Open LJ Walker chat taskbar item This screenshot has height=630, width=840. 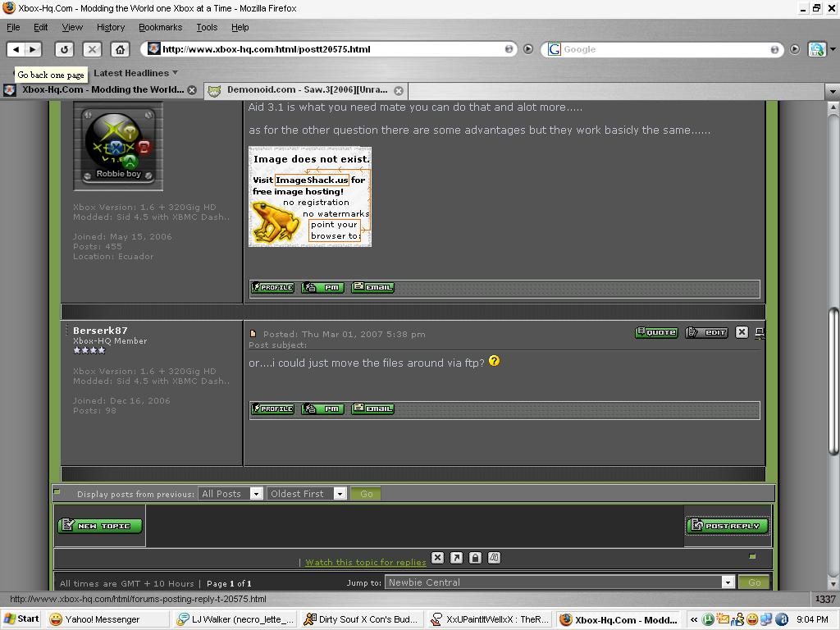[236, 620]
